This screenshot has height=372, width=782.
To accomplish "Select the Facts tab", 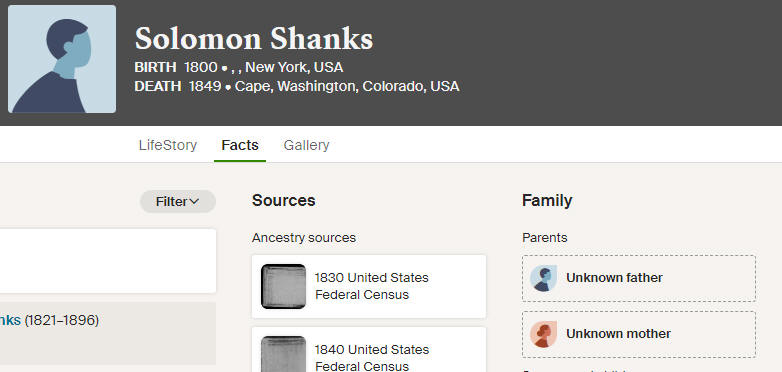I will 240,145.
